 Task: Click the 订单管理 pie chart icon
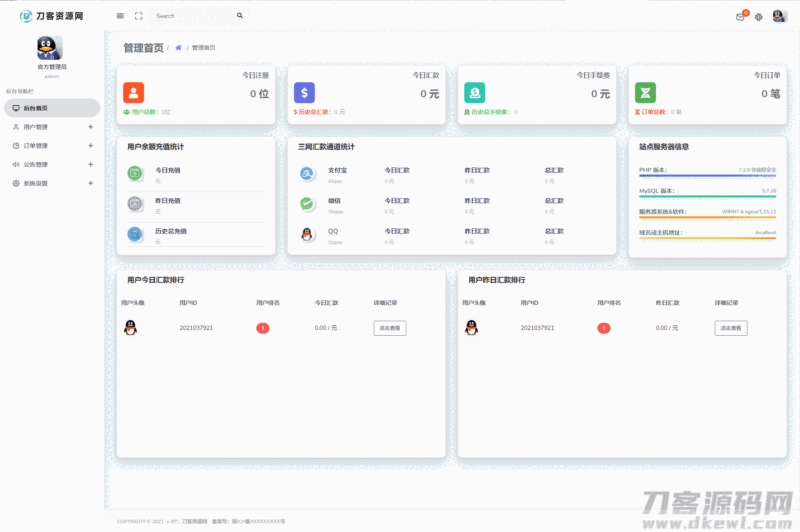click(16, 146)
